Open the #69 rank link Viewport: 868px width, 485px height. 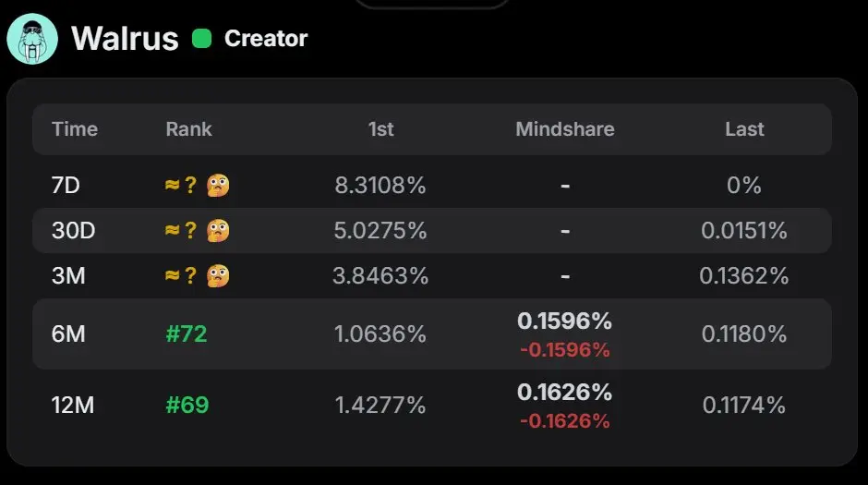pyautogui.click(x=187, y=406)
